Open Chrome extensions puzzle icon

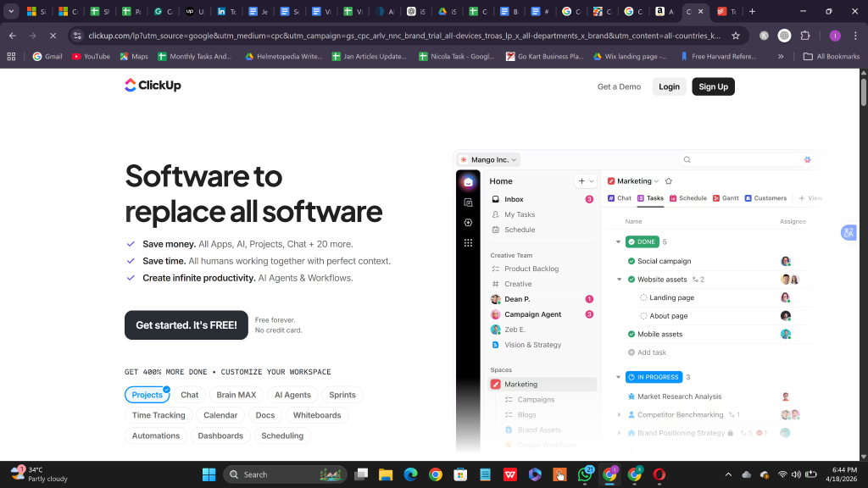point(805,36)
